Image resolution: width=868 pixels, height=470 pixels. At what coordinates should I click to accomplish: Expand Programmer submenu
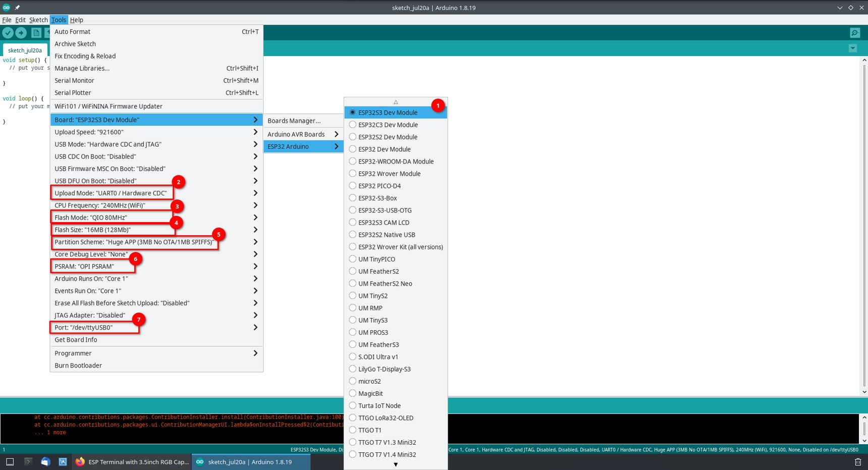pyautogui.click(x=156, y=353)
